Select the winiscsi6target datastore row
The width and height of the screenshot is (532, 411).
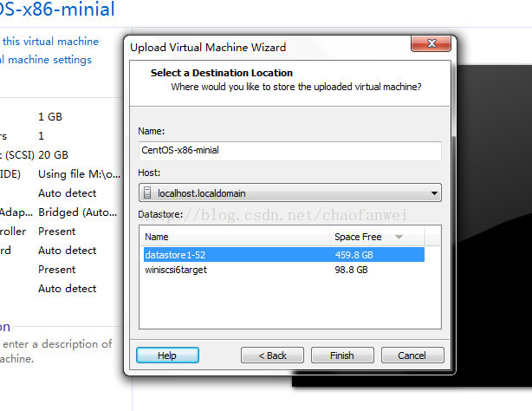click(x=283, y=270)
